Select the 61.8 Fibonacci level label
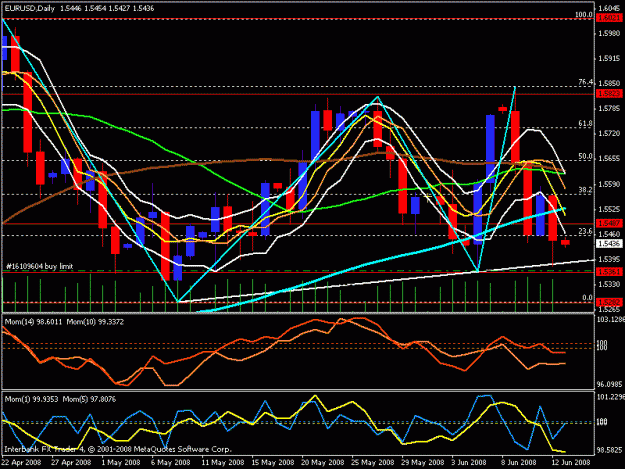This screenshot has height=469, width=625. 586,124
